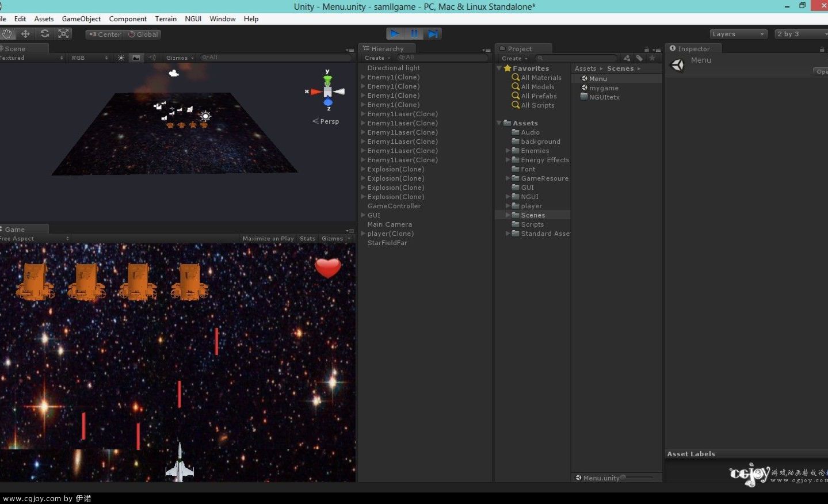The width and height of the screenshot is (828, 504).
Task: Select the Hand tool in the toolbar
Action: click(x=7, y=34)
